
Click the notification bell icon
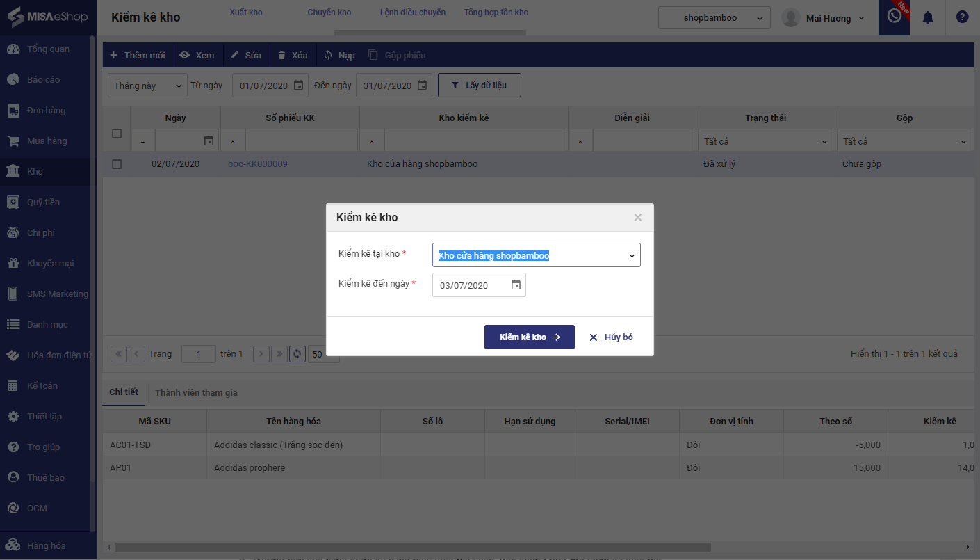coord(928,17)
